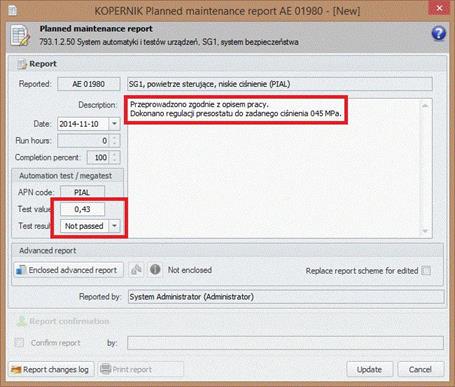Click the 'Not enclosed' status text

[x=190, y=270]
